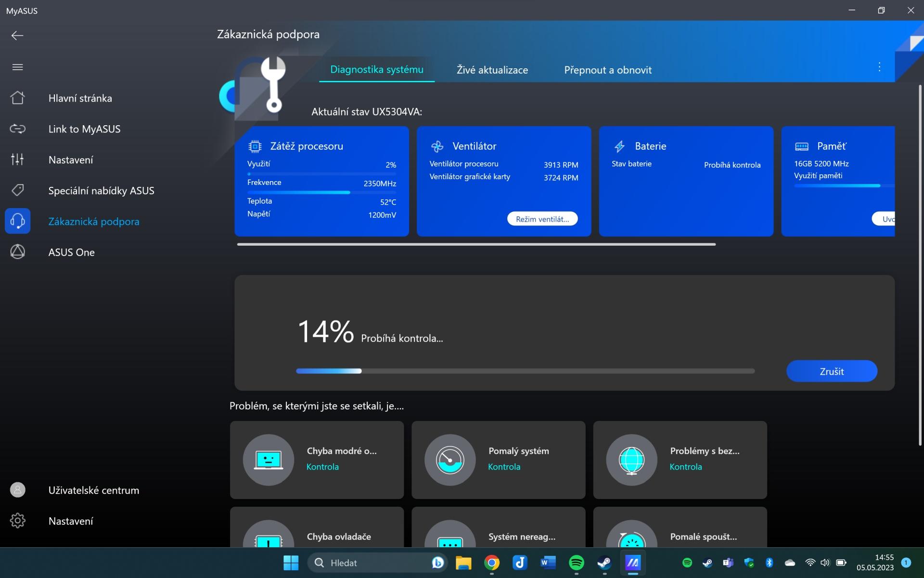
Task: Click the Uživatelské centrum avatar icon
Action: click(x=17, y=490)
